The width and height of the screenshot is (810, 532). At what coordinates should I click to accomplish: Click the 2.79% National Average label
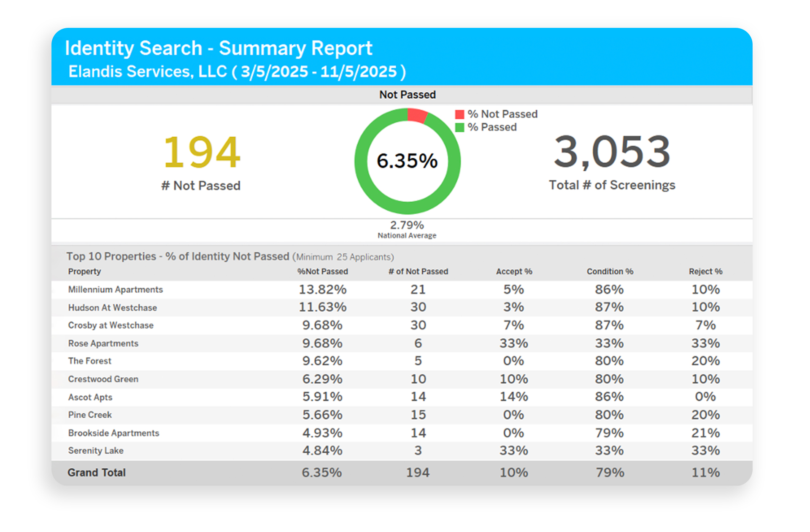(407, 229)
